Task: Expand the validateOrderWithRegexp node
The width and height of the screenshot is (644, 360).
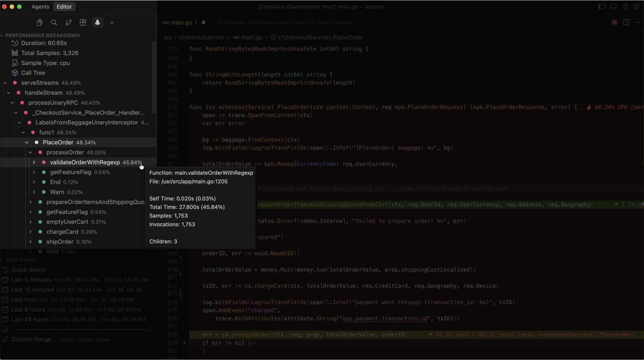Action: click(34, 162)
